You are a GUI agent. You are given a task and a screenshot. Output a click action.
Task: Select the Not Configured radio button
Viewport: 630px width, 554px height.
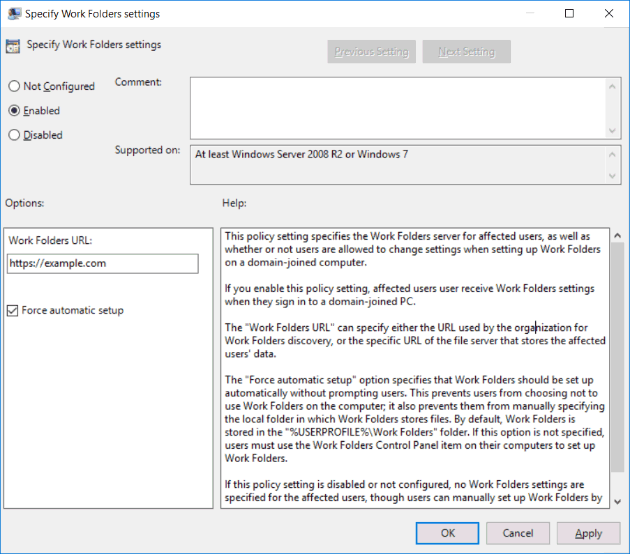click(14, 86)
